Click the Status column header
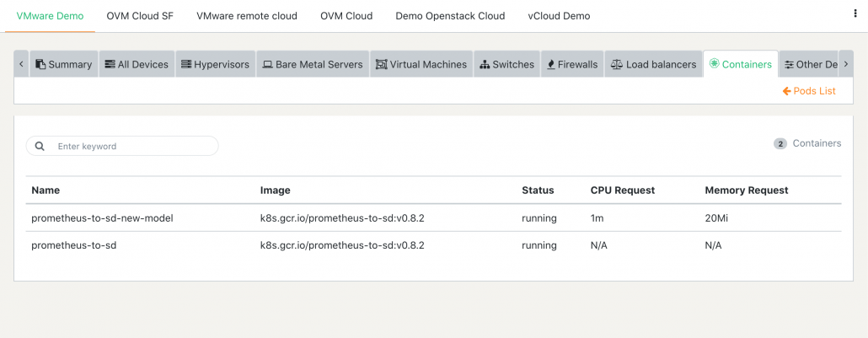The width and height of the screenshot is (868, 338). coord(538,190)
